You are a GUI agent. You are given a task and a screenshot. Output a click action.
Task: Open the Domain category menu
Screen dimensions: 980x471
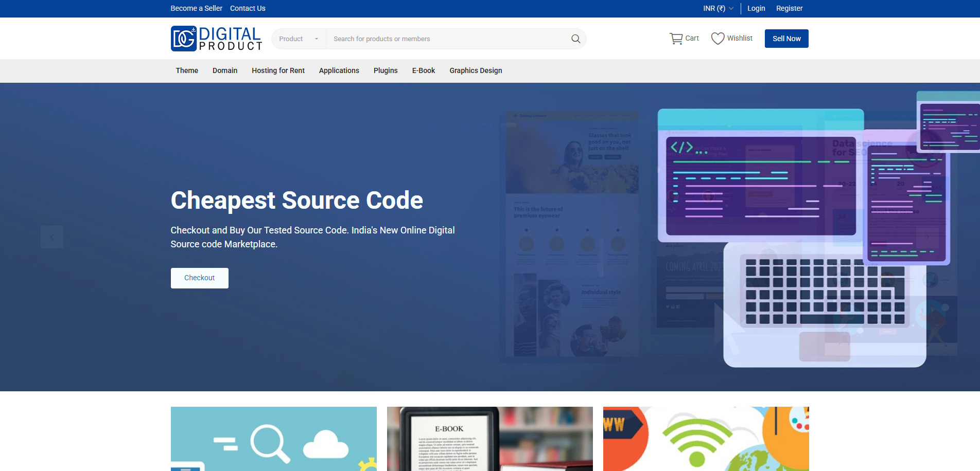[x=225, y=70]
